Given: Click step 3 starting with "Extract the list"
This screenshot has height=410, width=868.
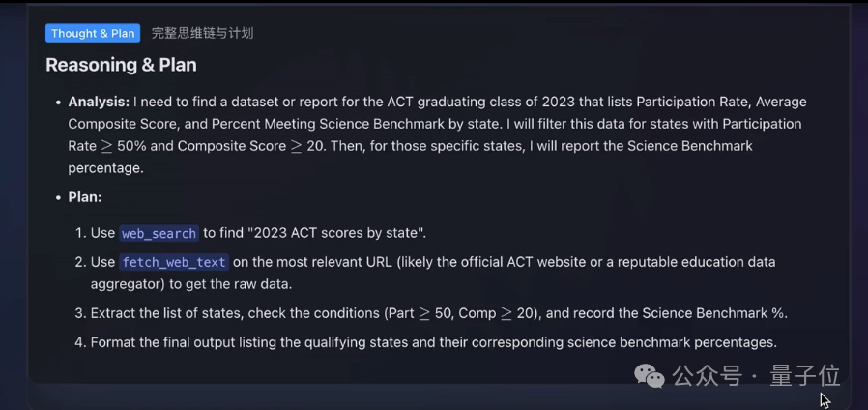Looking at the screenshot, I should tap(439, 313).
